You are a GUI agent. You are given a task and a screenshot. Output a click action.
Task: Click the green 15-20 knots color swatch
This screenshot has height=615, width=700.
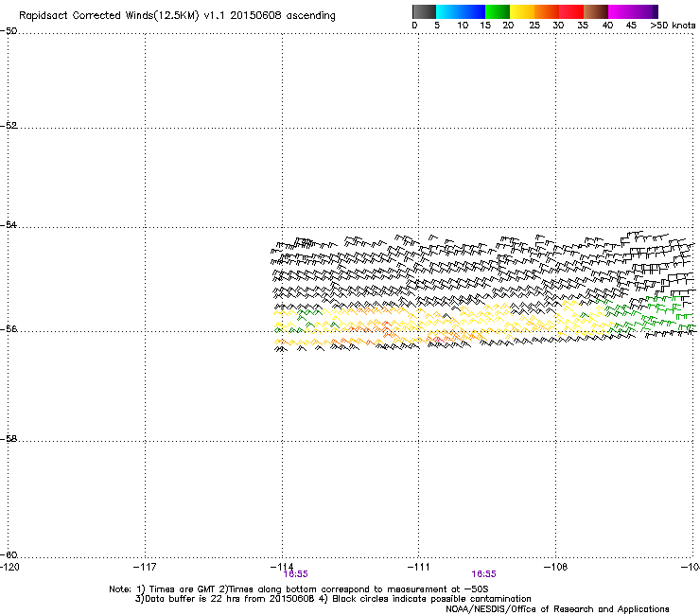498,11
